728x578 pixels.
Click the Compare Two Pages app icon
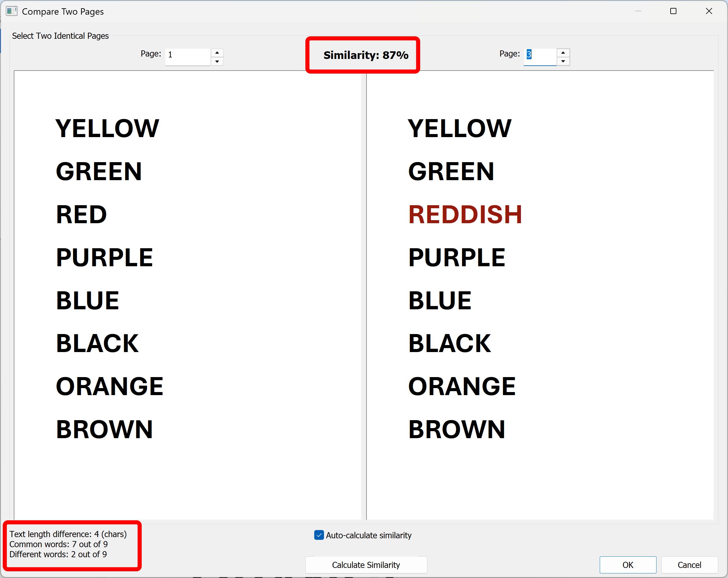(x=11, y=11)
